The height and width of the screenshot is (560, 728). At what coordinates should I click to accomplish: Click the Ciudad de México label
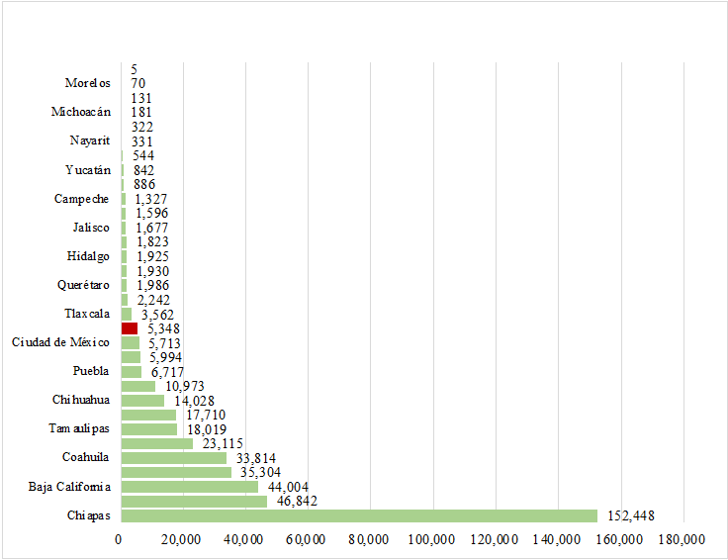(60, 343)
